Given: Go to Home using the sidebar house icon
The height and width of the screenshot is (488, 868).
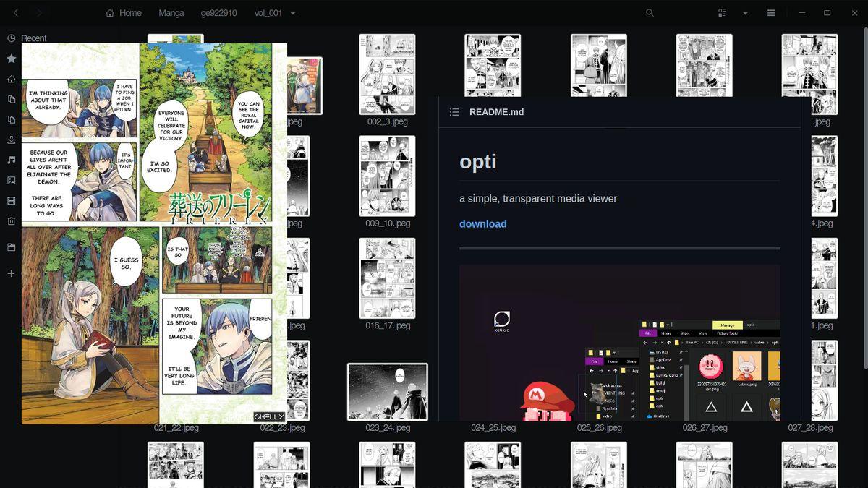Looking at the screenshot, I should (11, 79).
